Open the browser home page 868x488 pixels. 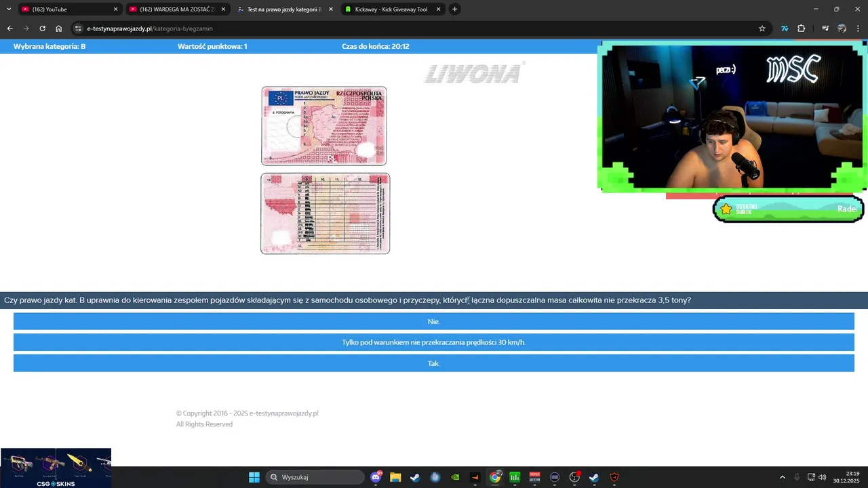[x=59, y=28]
